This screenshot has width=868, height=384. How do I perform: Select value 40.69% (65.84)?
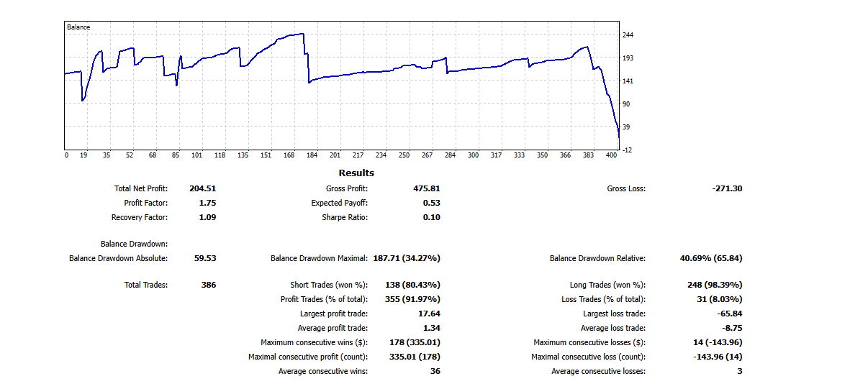(x=711, y=259)
